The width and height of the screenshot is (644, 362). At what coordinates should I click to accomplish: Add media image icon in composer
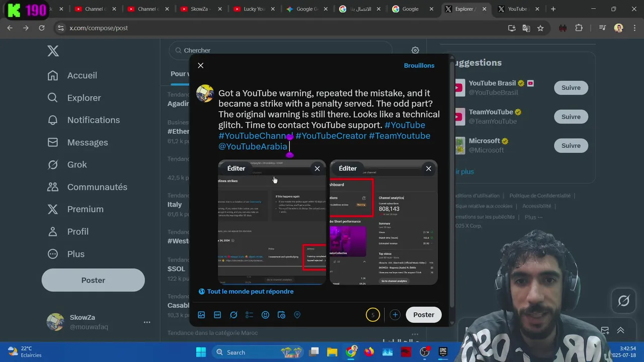click(x=201, y=315)
